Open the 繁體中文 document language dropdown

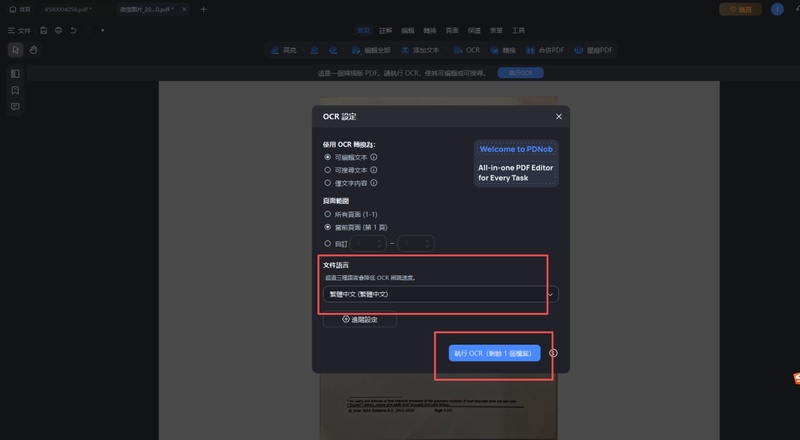click(x=441, y=295)
